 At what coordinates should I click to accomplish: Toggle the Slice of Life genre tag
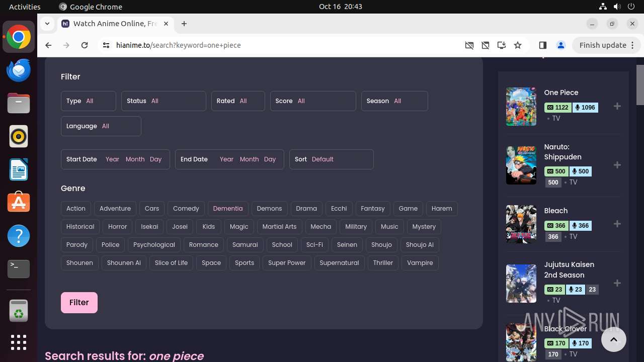click(171, 263)
